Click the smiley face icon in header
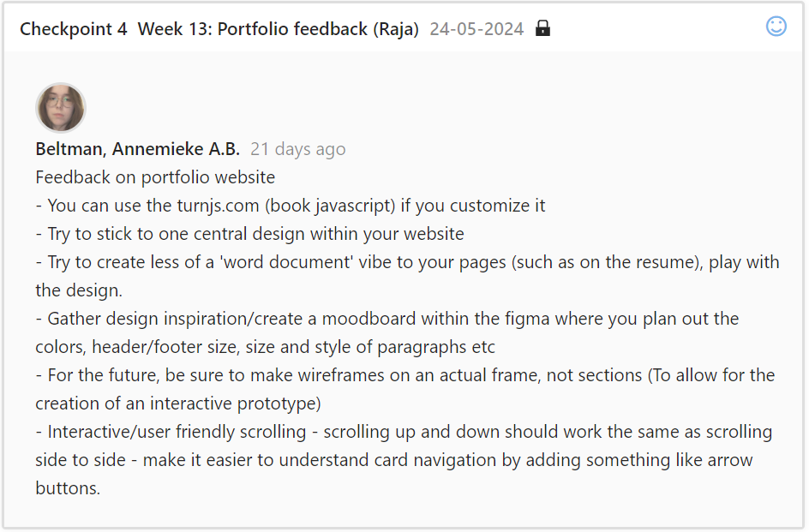 776,27
